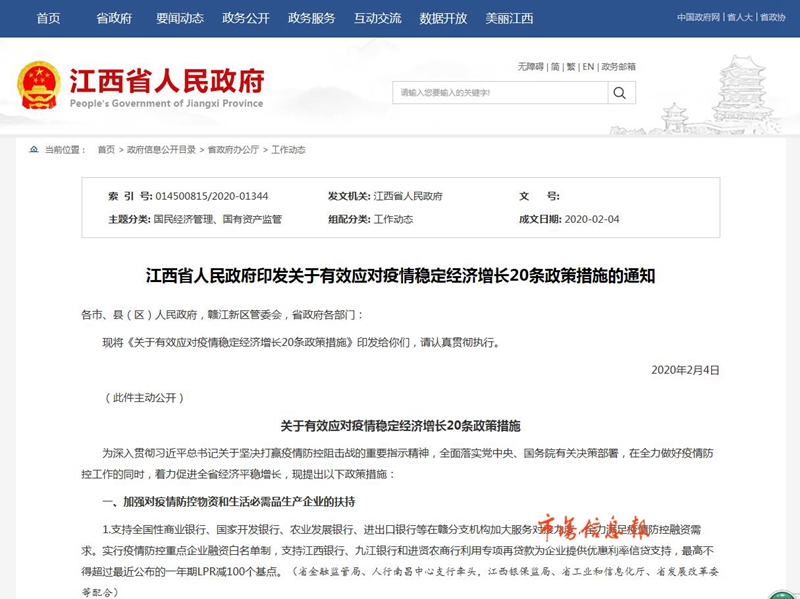800x599 pixels.
Task: Visit the 中国政府网 link
Action: point(698,17)
